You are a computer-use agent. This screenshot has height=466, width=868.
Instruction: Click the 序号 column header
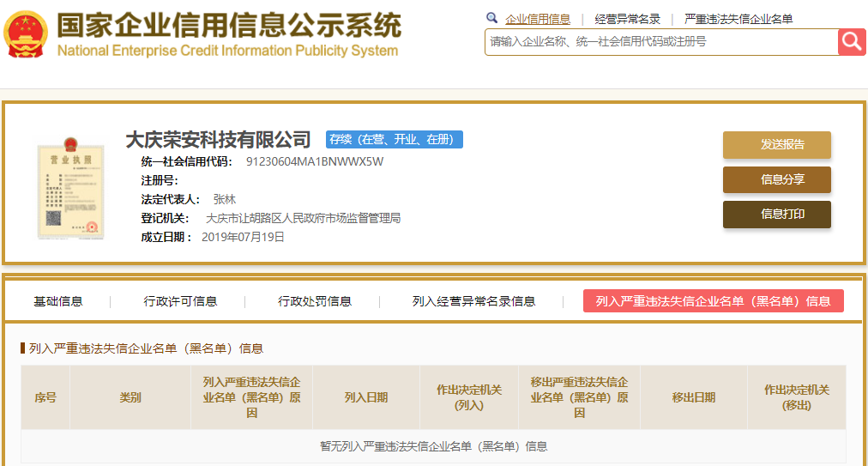pos(45,397)
